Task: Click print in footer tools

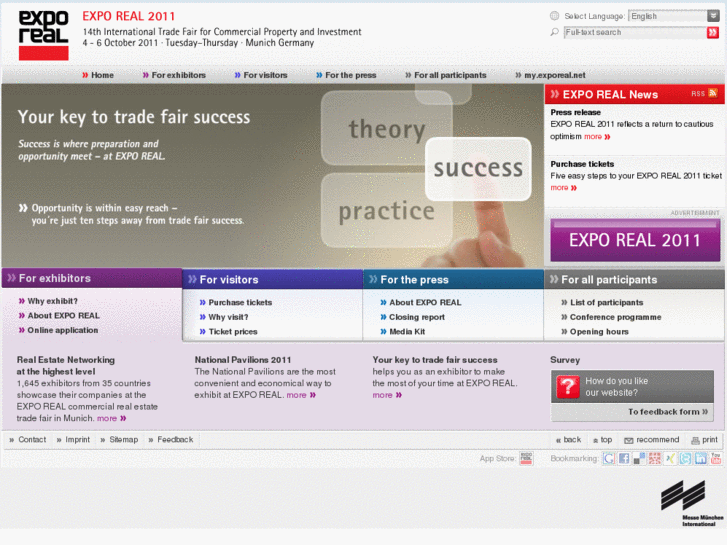Action: (x=705, y=440)
